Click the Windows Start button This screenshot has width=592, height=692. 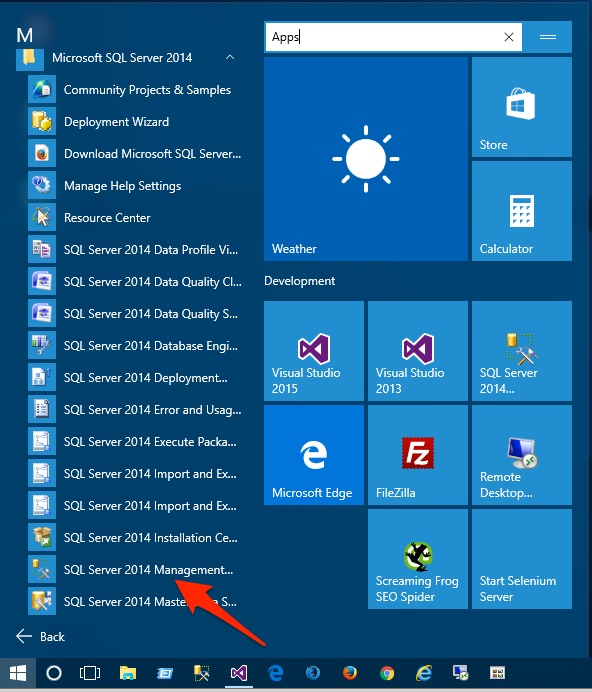[18, 673]
